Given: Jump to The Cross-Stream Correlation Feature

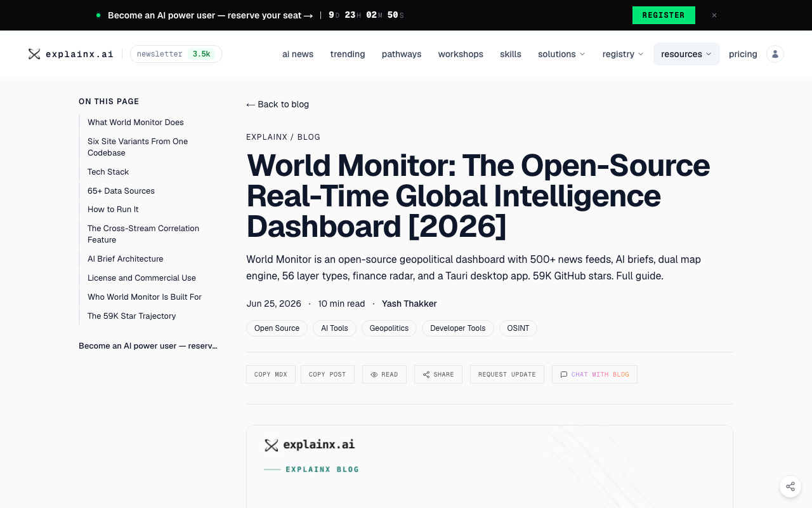Looking at the screenshot, I should click(143, 234).
